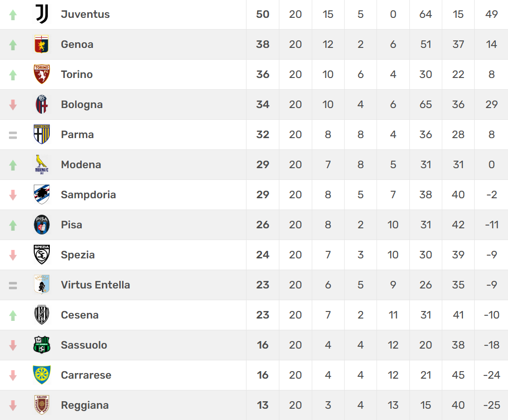The height and width of the screenshot is (420, 508).
Task: Open the Juventus team link
Action: (85, 14)
